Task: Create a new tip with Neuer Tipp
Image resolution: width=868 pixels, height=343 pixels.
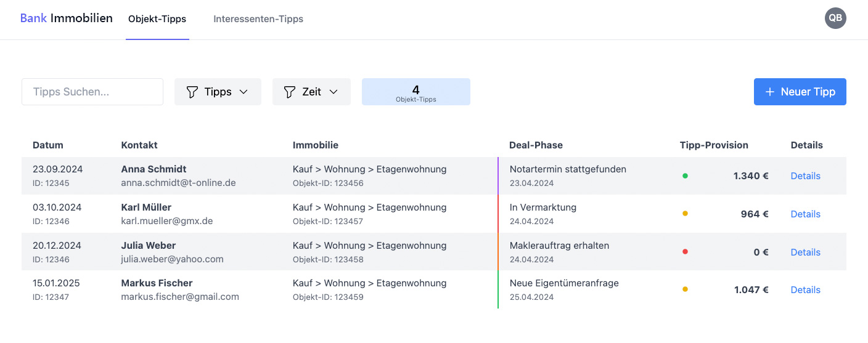Action: (800, 92)
